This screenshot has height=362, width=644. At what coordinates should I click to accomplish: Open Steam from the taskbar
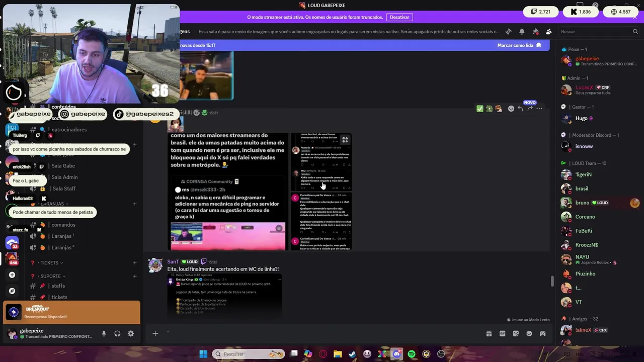352,354
